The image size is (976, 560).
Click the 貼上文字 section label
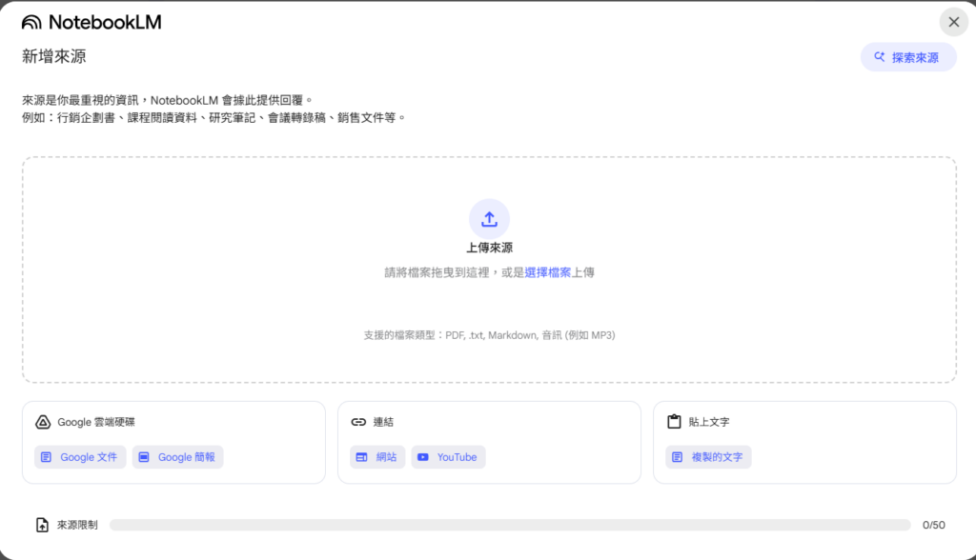[709, 422]
